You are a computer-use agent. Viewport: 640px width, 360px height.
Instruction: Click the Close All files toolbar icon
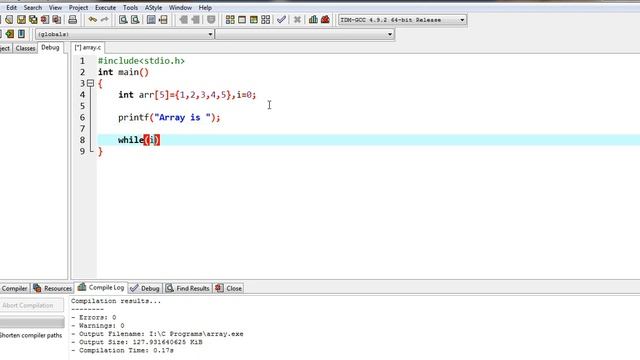[x=57, y=20]
